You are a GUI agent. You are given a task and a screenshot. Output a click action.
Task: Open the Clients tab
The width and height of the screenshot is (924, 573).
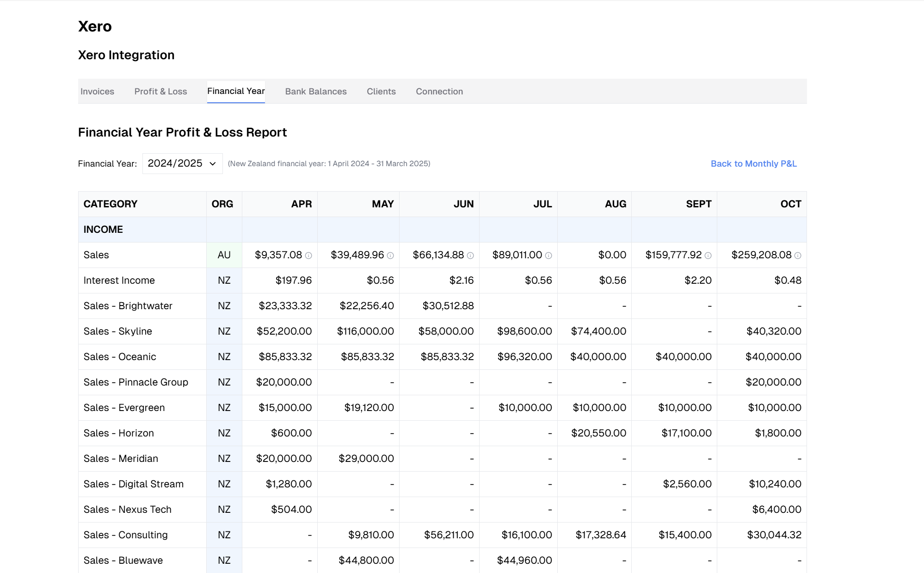(381, 92)
